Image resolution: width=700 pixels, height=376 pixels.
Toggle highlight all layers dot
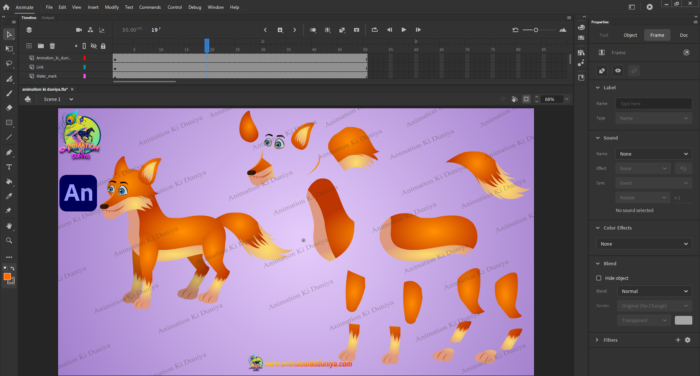coord(76,46)
